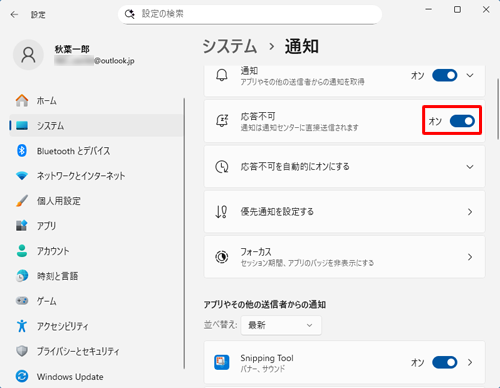This screenshot has height=388, width=500.
Task: Click the 通知 bell icon
Action: tap(222, 75)
